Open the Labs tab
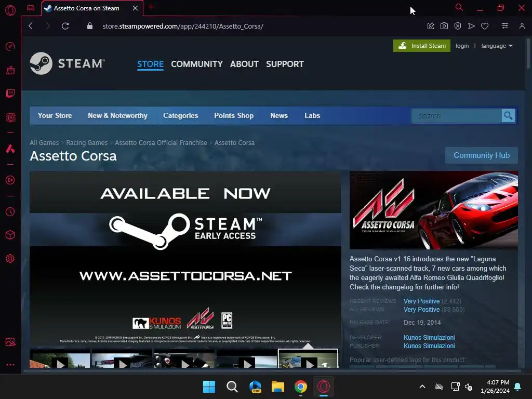532x399 pixels. (312, 116)
